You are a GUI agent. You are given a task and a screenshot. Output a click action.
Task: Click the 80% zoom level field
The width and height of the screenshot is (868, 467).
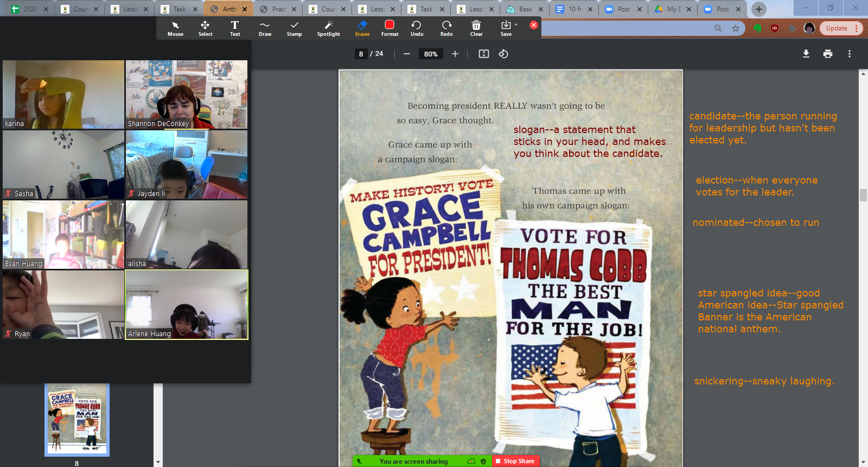431,54
